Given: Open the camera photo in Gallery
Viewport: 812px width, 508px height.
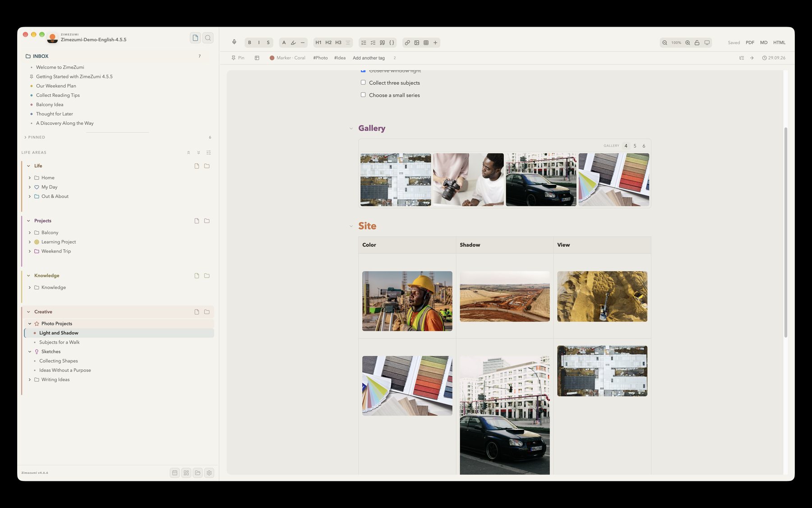Looking at the screenshot, I should 468,180.
